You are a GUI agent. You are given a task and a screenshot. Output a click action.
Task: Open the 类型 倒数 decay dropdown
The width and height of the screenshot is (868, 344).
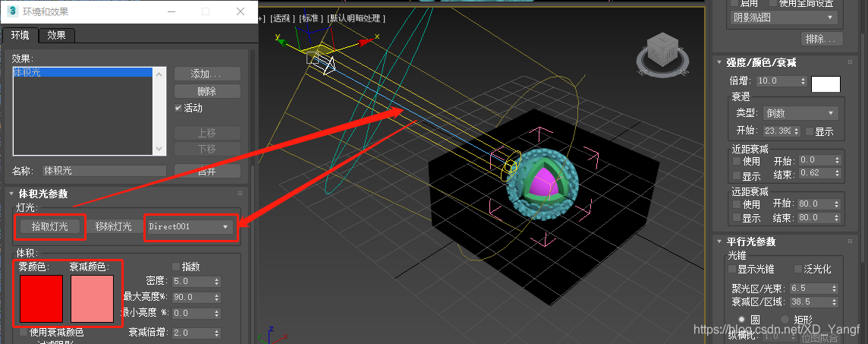[800, 114]
